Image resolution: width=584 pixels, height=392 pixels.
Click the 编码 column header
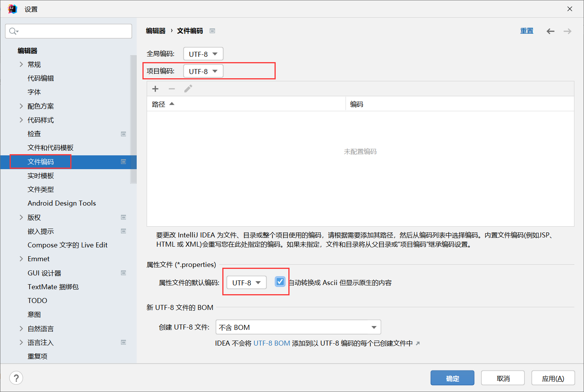coord(460,104)
